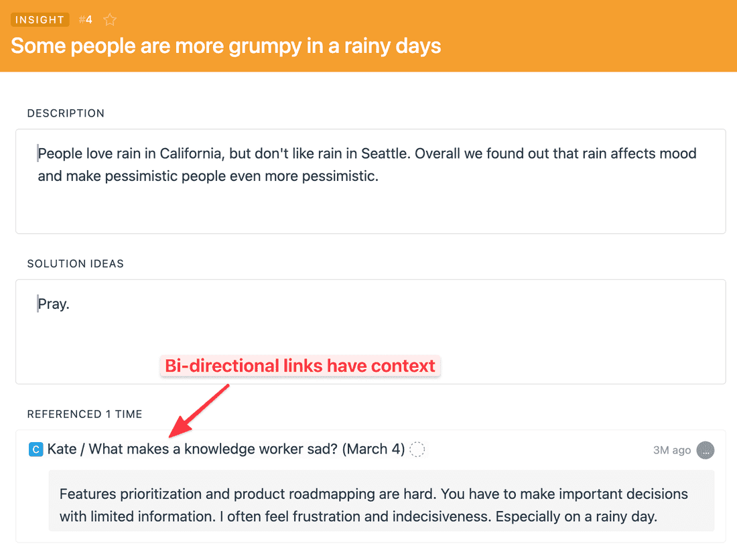Click the SOLUTION IDEAS section heading

[75, 264]
